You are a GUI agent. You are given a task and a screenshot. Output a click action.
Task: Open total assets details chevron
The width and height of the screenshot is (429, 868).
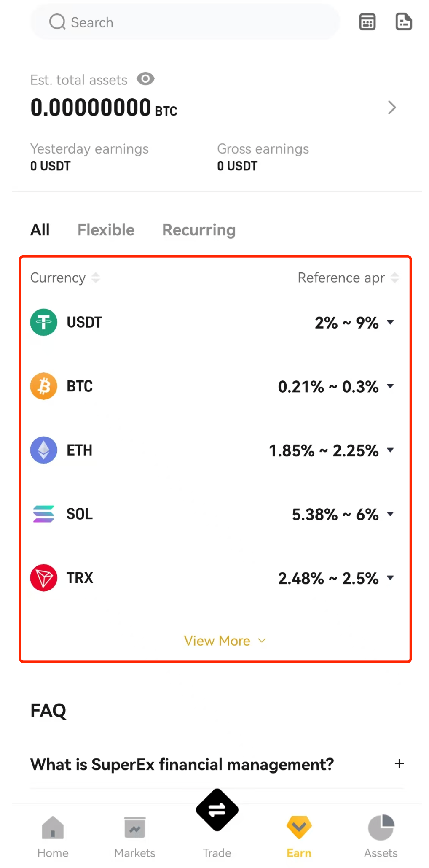point(392,108)
